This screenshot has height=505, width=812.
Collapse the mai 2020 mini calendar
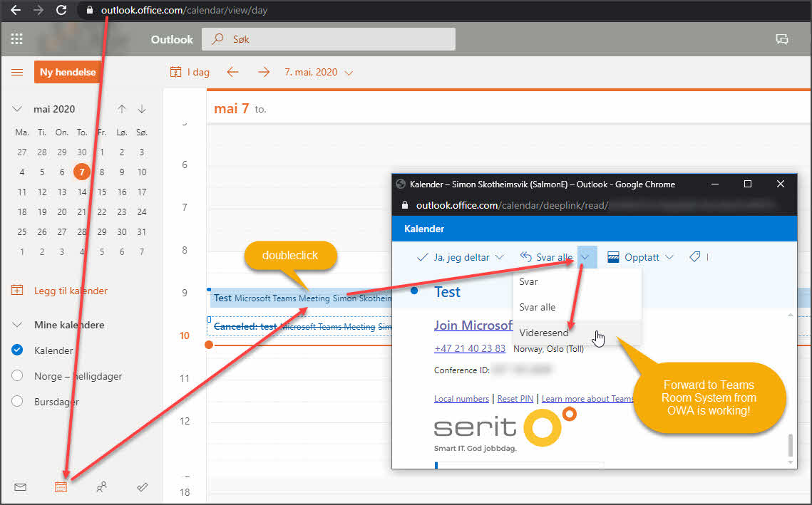pyautogui.click(x=17, y=109)
